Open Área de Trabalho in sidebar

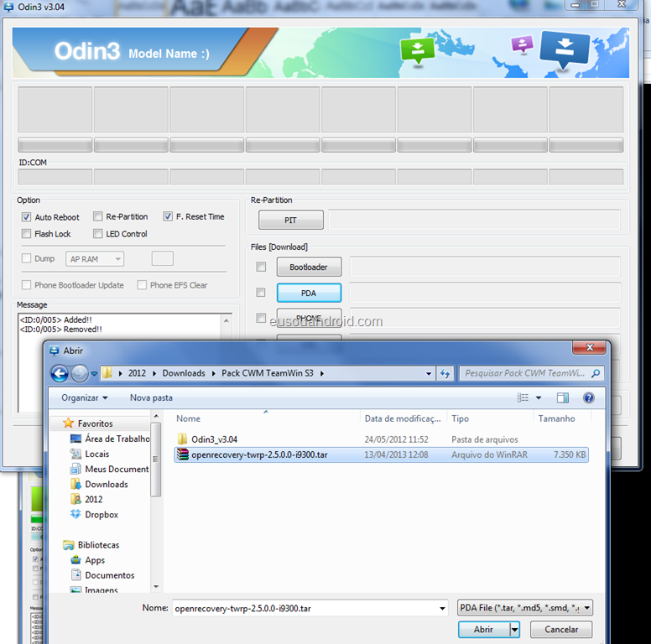click(110, 439)
